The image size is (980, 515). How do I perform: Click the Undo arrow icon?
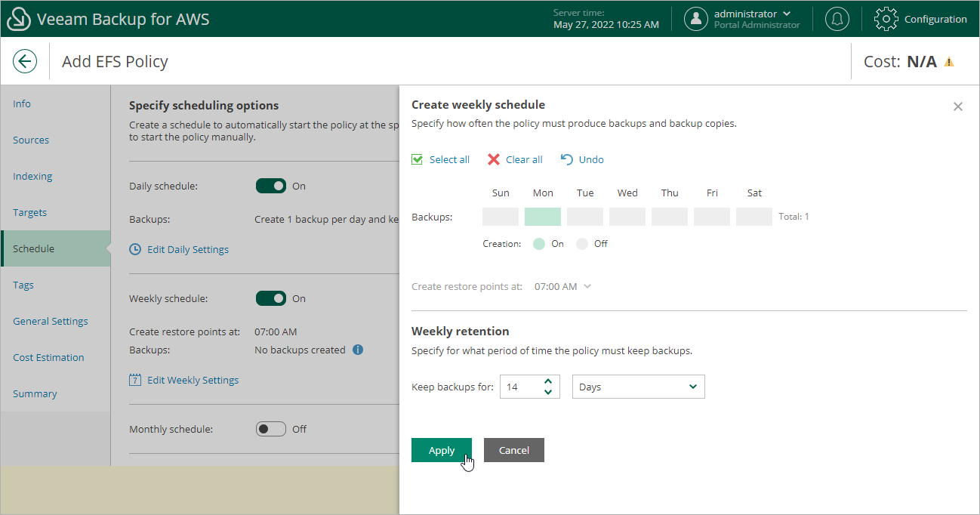[567, 159]
